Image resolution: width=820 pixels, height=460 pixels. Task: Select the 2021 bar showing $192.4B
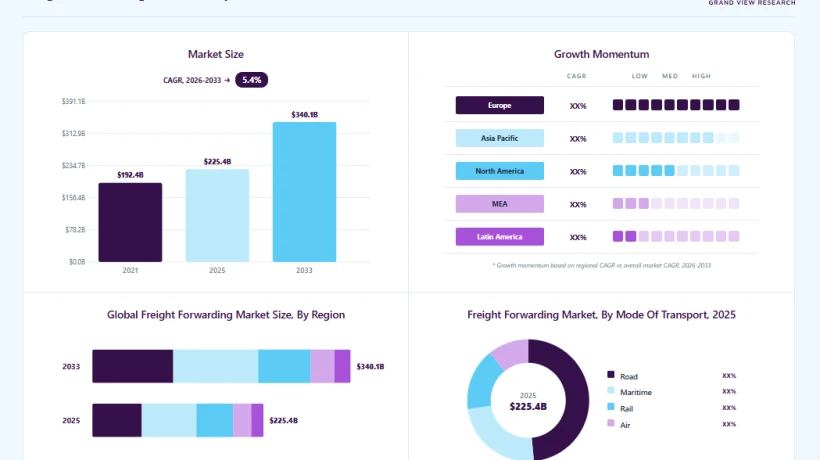pos(130,222)
